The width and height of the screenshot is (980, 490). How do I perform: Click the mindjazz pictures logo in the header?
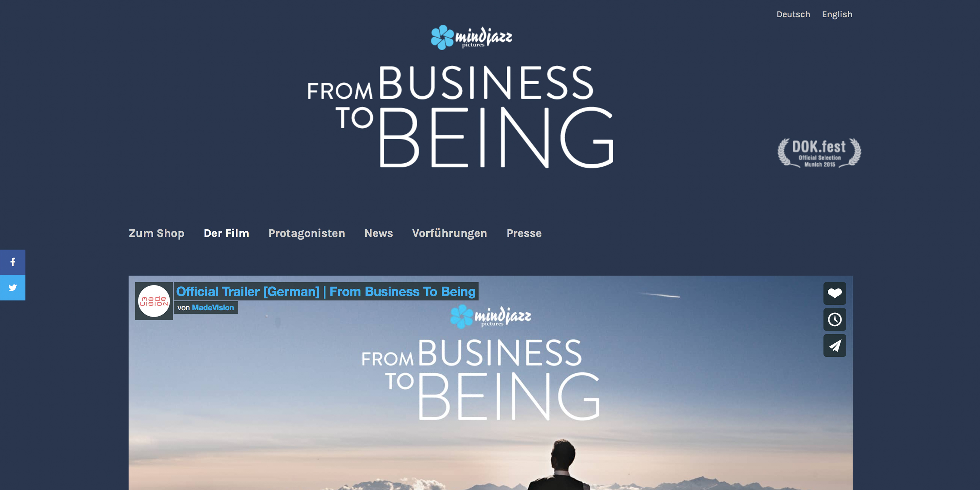pos(471,37)
